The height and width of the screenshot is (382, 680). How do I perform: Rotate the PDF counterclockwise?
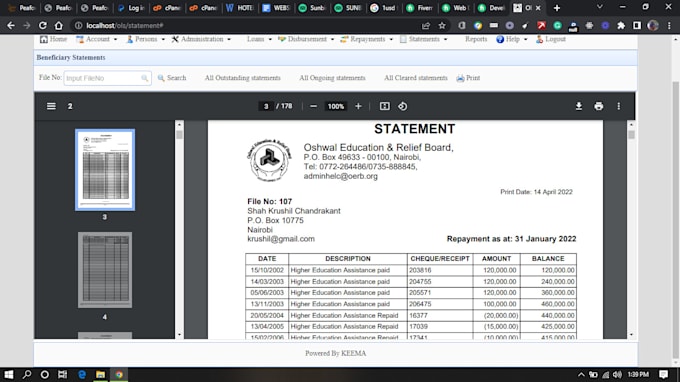pyautogui.click(x=402, y=106)
